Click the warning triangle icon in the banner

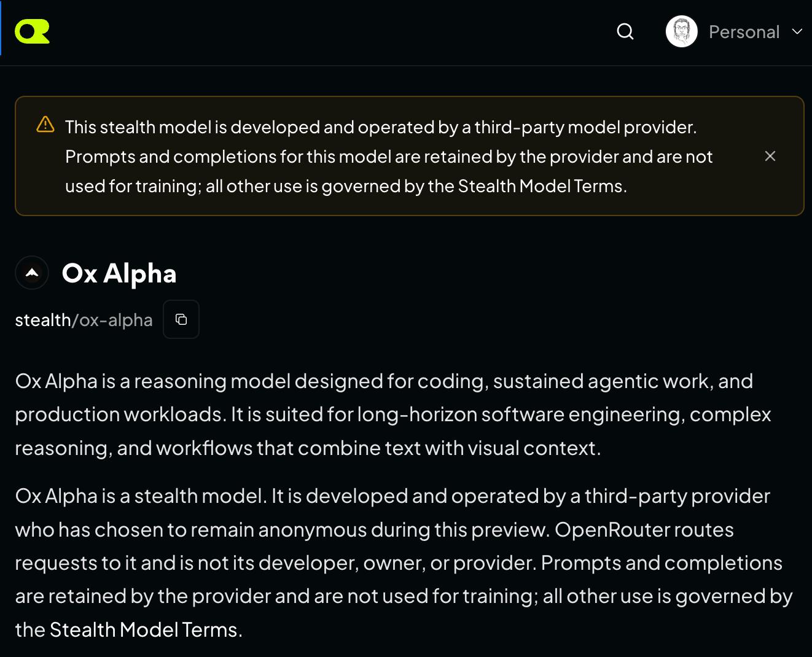[x=45, y=125]
